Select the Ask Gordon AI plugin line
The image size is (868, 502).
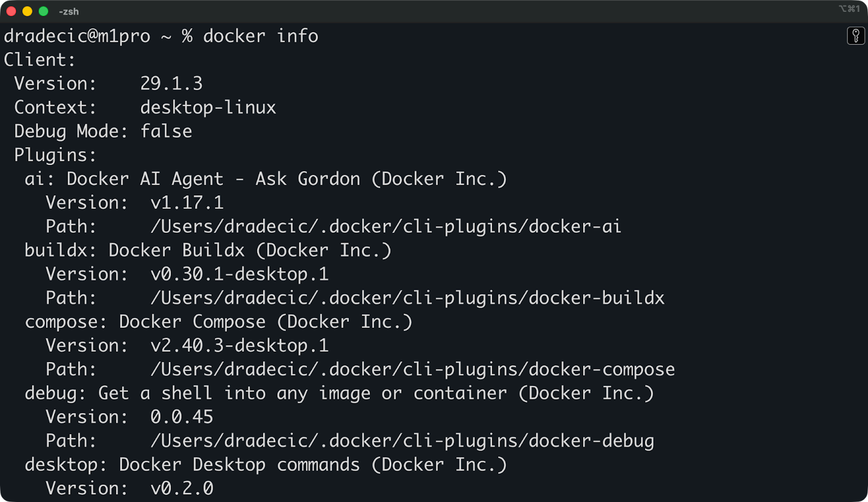pos(266,179)
